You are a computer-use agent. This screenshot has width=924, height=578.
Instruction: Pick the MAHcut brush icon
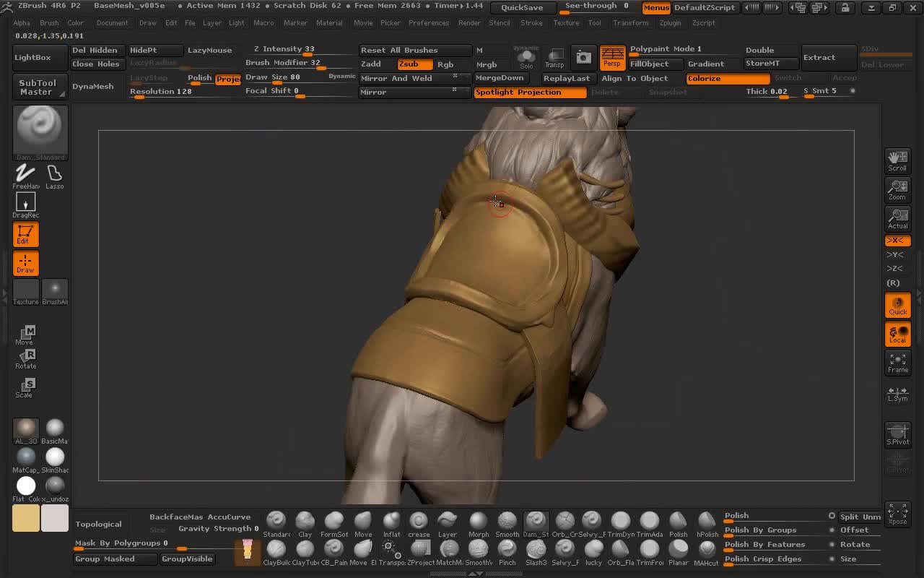pos(707,553)
